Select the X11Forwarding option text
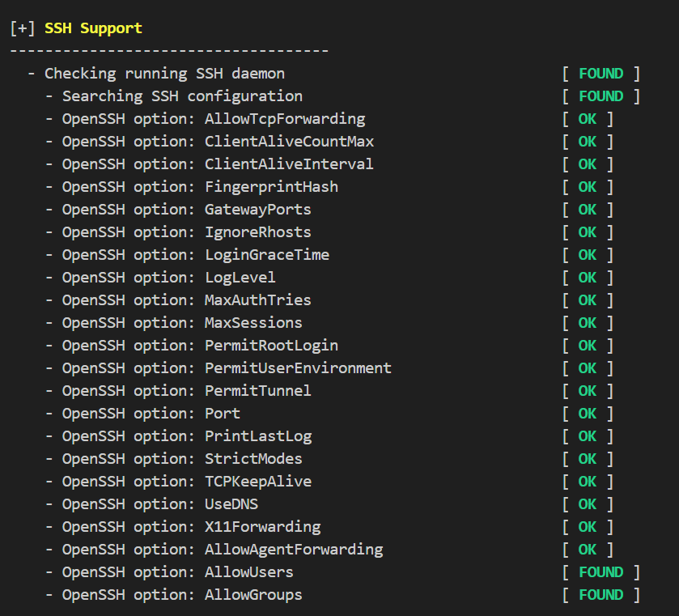679x616 pixels. point(263,527)
